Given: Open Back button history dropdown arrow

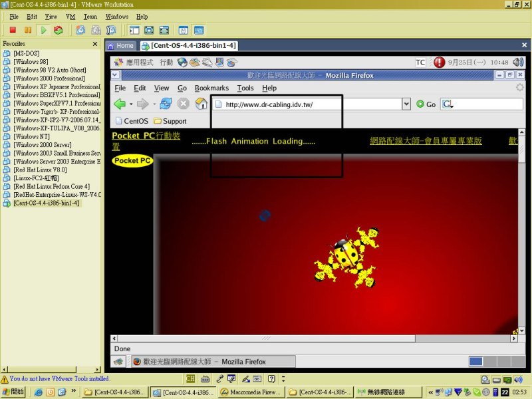Looking at the screenshot, I should 131,104.
